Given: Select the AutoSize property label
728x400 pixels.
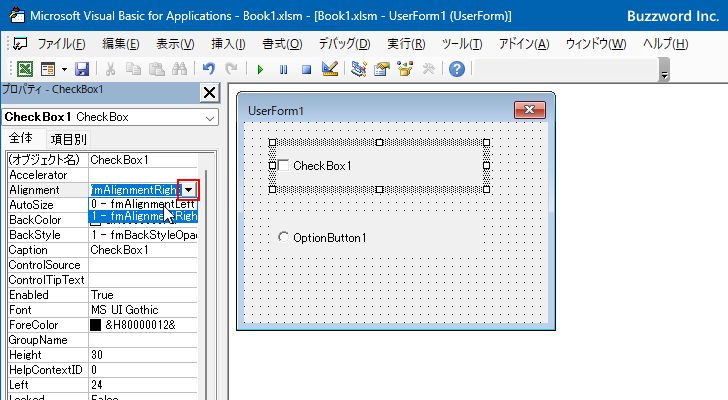Looking at the screenshot, I should click(x=31, y=205).
